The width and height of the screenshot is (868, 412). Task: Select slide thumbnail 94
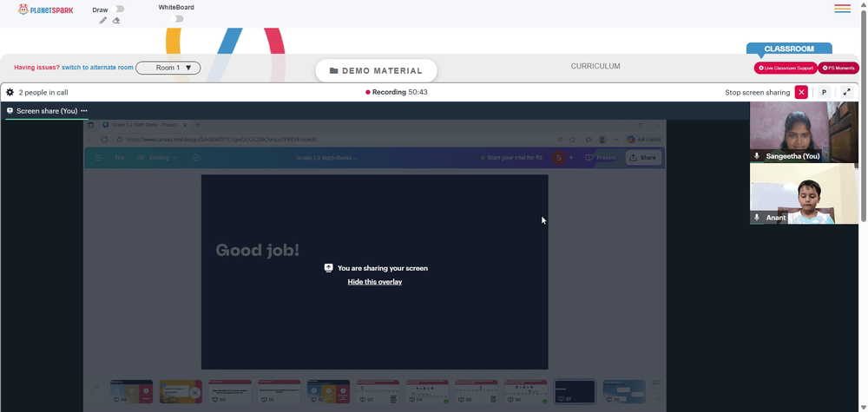(x=427, y=391)
